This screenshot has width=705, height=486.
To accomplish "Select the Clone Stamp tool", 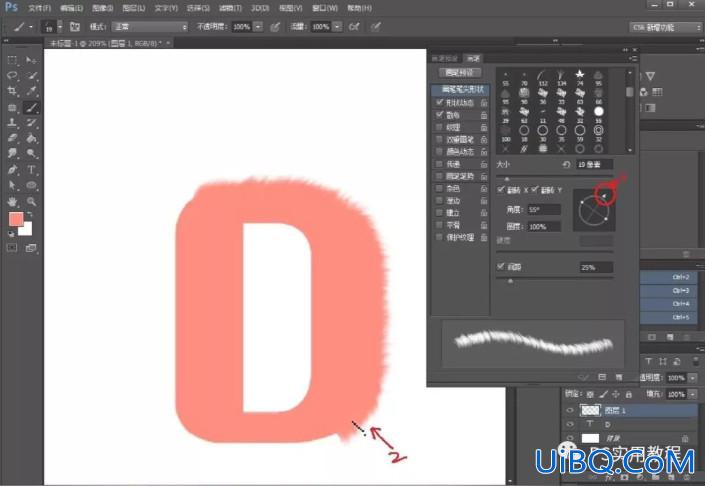I will coord(12,122).
